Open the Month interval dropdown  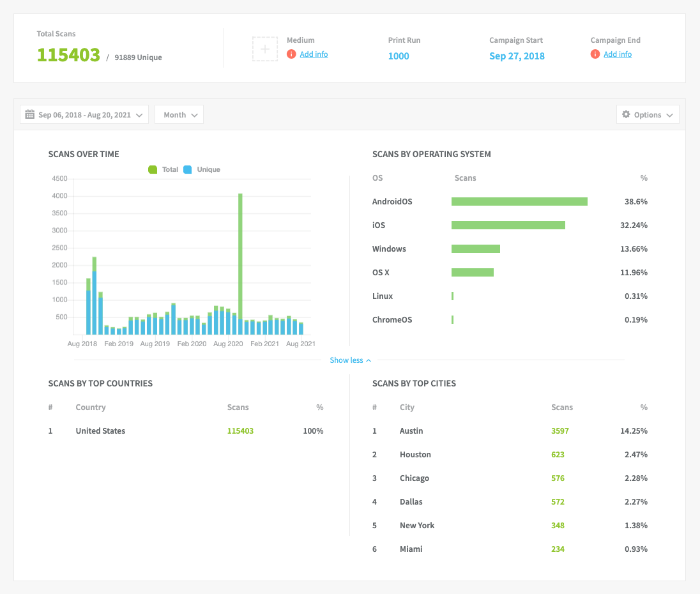179,115
